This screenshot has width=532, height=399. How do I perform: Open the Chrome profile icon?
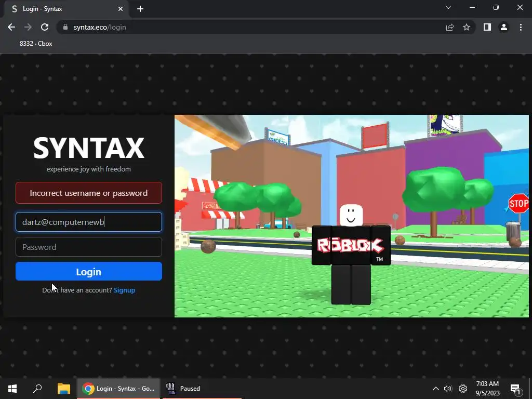click(x=504, y=27)
